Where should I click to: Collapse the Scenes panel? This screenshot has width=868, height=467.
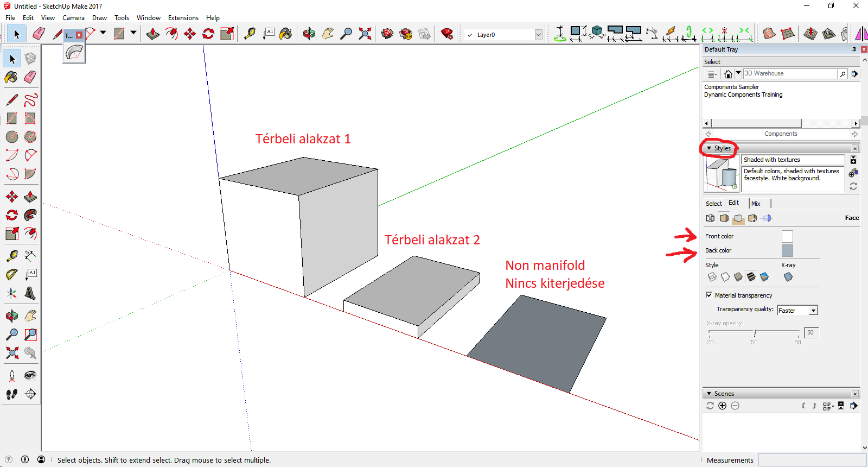click(709, 394)
